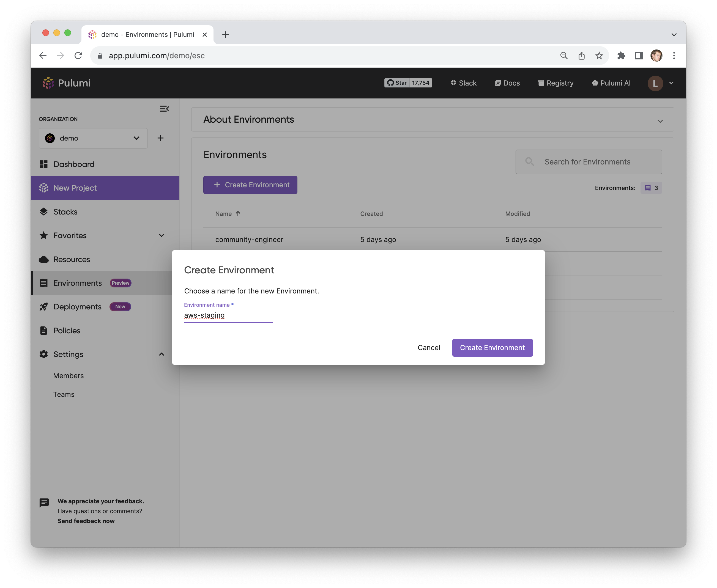The height and width of the screenshot is (588, 717).
Task: Click the page Create Environment button with plus
Action: tap(250, 185)
